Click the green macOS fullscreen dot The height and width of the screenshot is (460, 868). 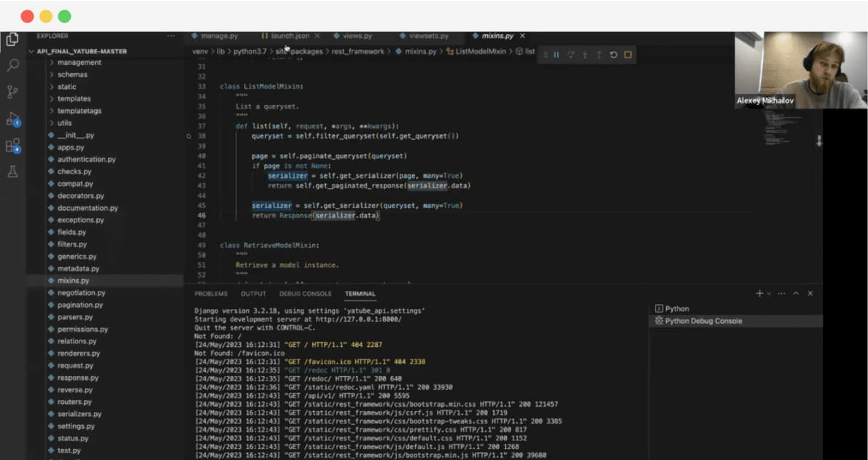pyautogui.click(x=65, y=16)
